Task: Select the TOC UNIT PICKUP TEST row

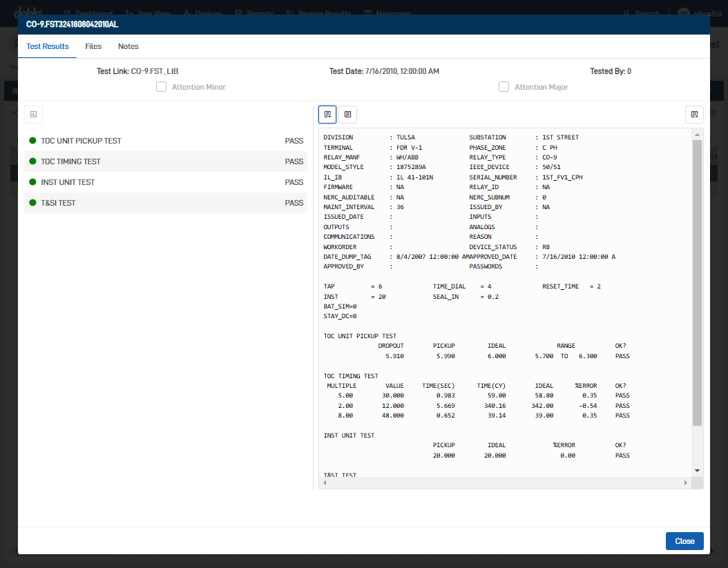Action: point(166,141)
